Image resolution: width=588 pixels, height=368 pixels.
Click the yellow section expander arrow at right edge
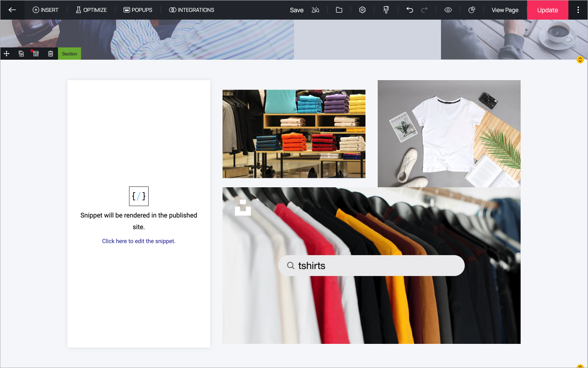(580, 60)
